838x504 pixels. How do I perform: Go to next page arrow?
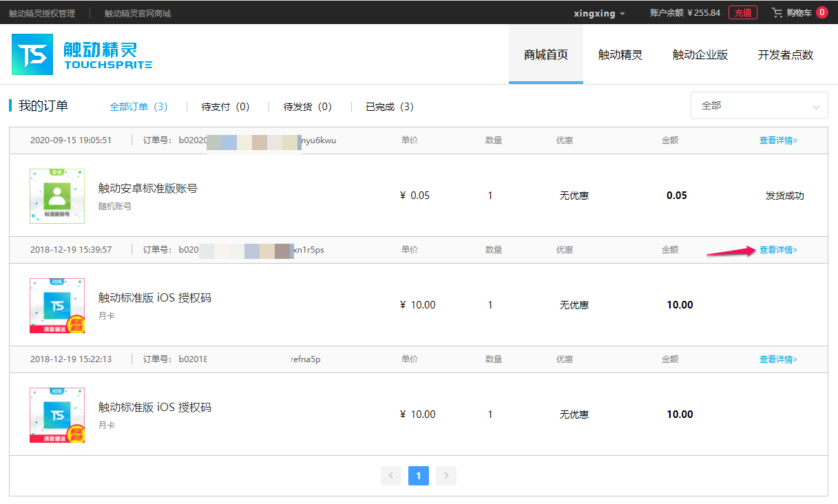(446, 475)
